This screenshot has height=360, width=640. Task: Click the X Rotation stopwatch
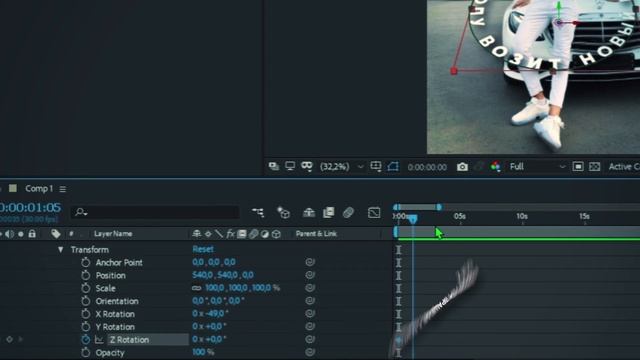pyautogui.click(x=85, y=314)
